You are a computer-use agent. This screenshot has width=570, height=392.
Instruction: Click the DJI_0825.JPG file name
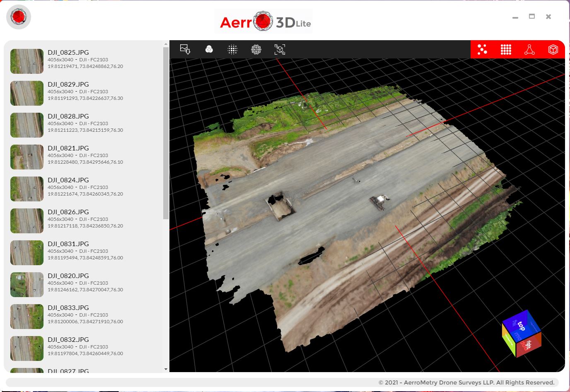pos(68,53)
